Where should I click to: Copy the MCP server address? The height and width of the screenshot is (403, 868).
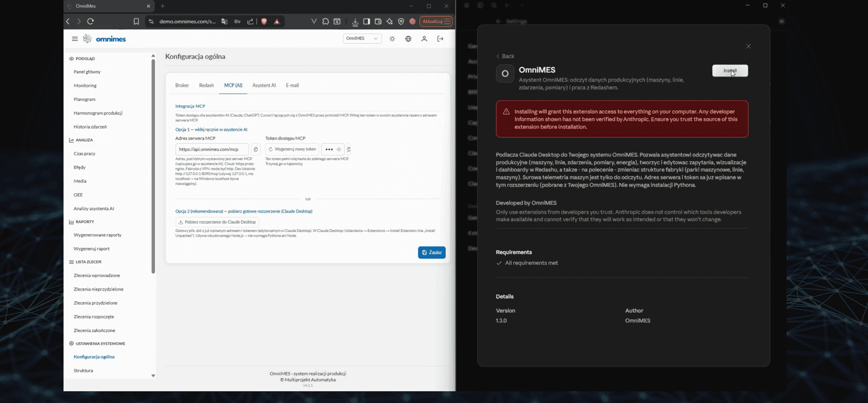[x=256, y=149]
